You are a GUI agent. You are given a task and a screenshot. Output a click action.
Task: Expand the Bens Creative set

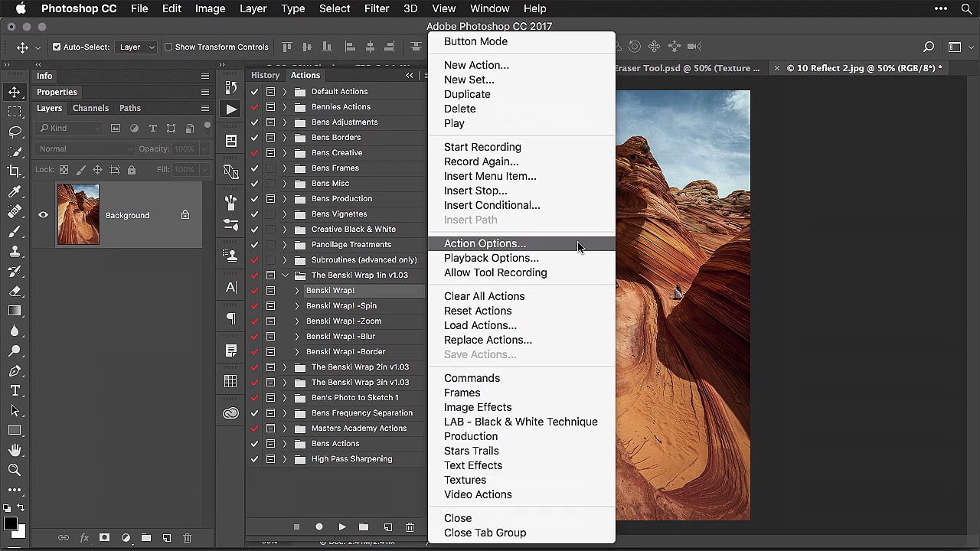click(x=285, y=153)
